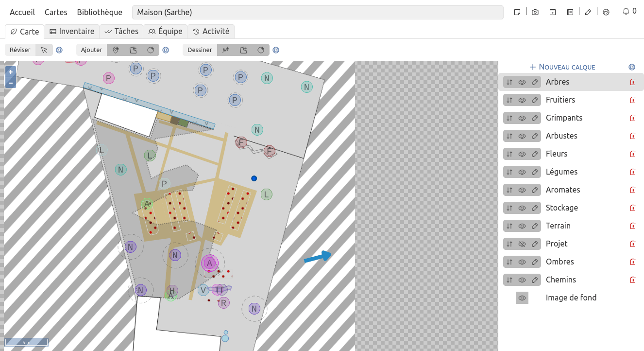Click the calendar add icon
The height and width of the screenshot is (351, 644).
click(x=553, y=12)
